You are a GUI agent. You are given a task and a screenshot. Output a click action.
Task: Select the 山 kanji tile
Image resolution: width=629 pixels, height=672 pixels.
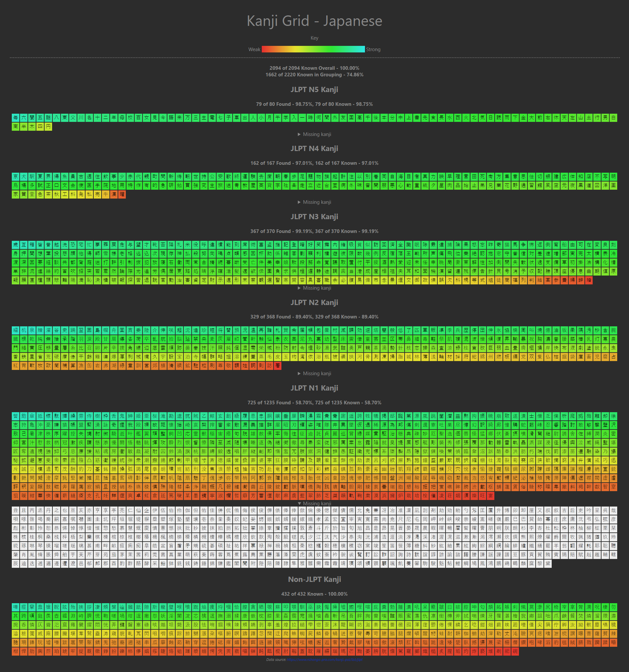581,118
